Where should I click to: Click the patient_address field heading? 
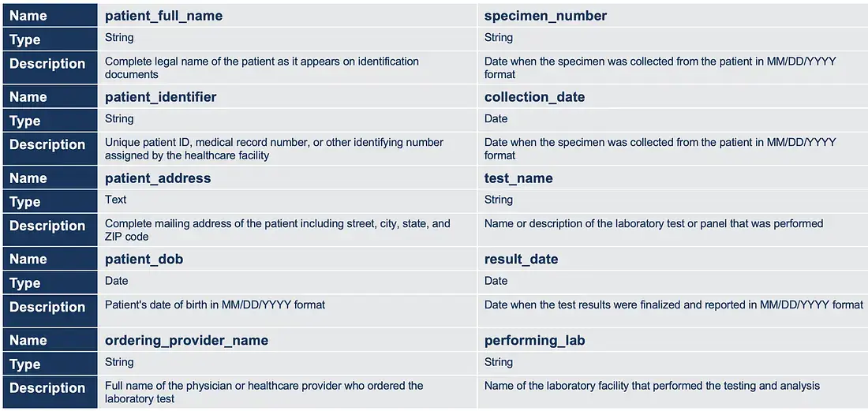(158, 178)
